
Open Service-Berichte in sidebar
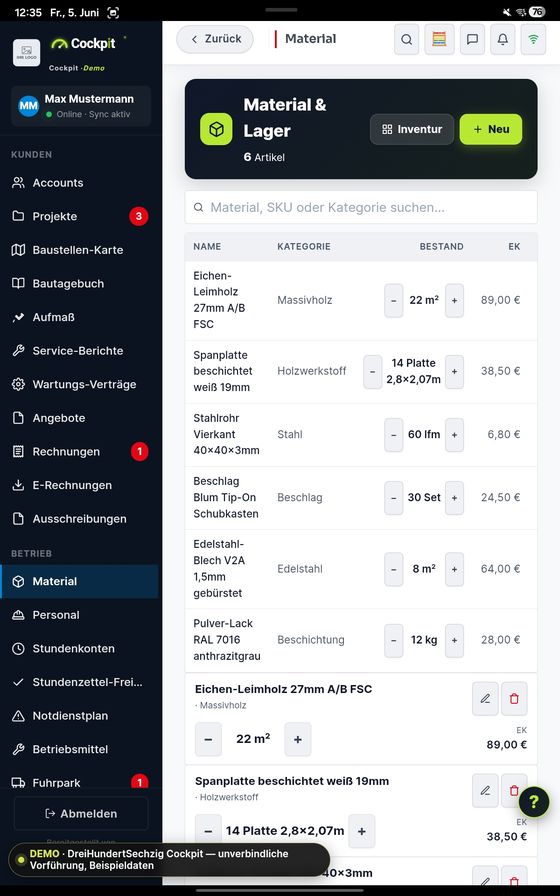pos(79,351)
